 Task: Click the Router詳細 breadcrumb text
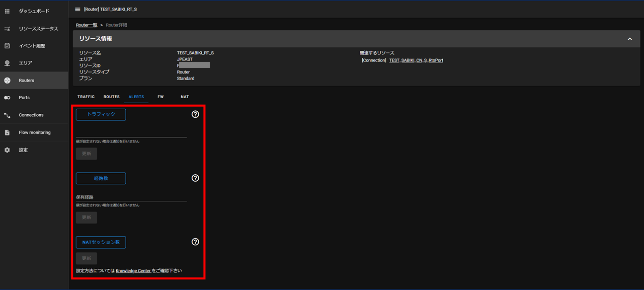click(x=117, y=25)
